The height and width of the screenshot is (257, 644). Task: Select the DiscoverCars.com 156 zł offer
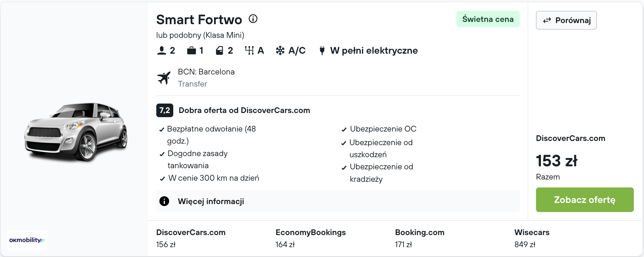[191, 238]
